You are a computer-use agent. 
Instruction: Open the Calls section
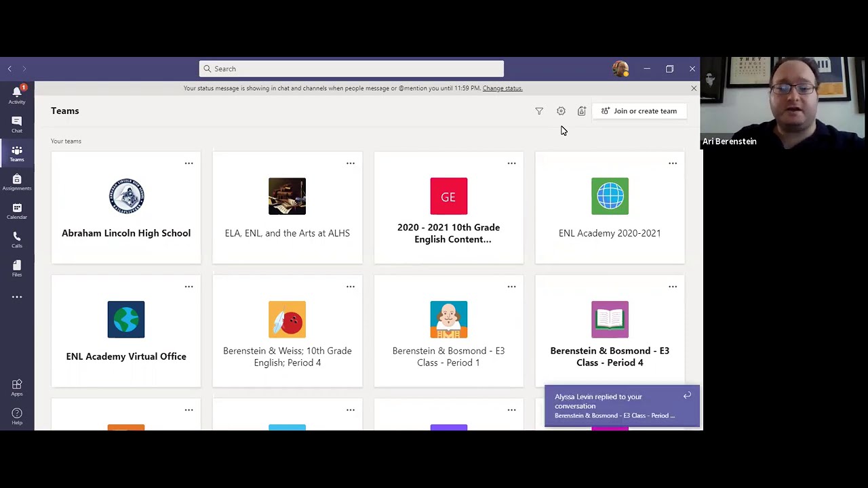coord(17,240)
